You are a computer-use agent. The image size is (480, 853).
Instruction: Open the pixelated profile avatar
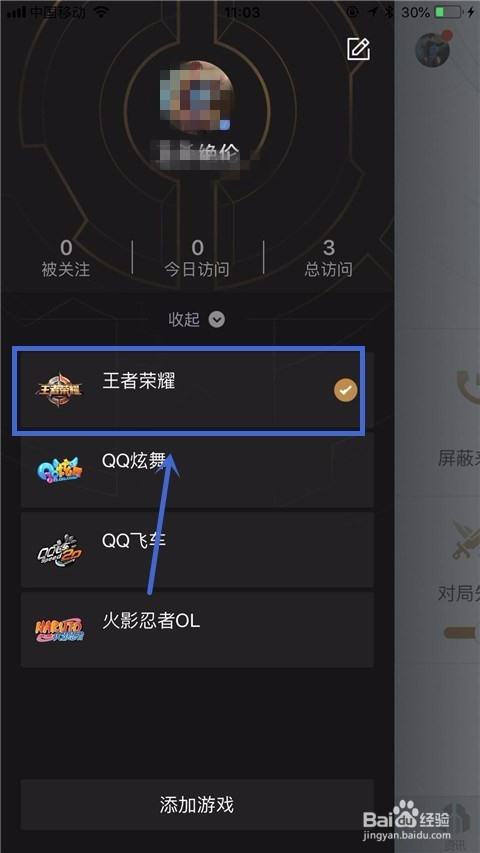click(196, 97)
